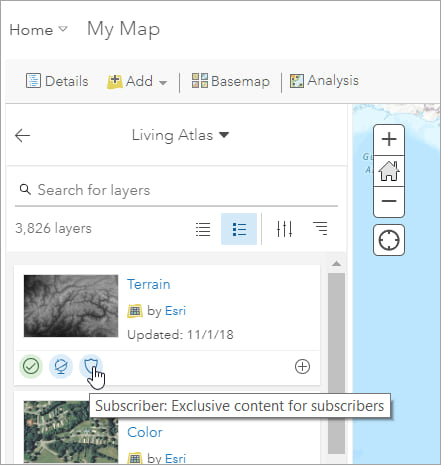Click the find my location button
Screen dimensions: 441x465
pos(389,240)
